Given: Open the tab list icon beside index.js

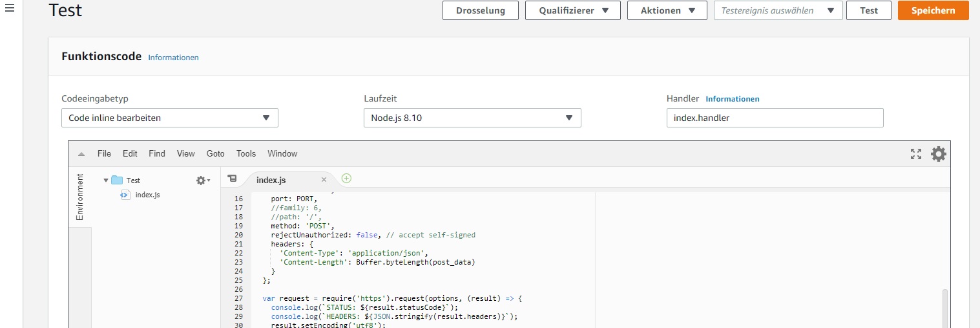Looking at the screenshot, I should point(233,179).
